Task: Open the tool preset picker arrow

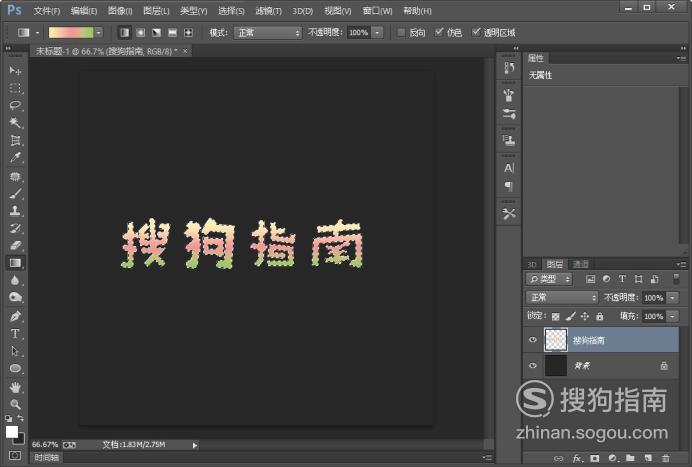Action: [38, 33]
